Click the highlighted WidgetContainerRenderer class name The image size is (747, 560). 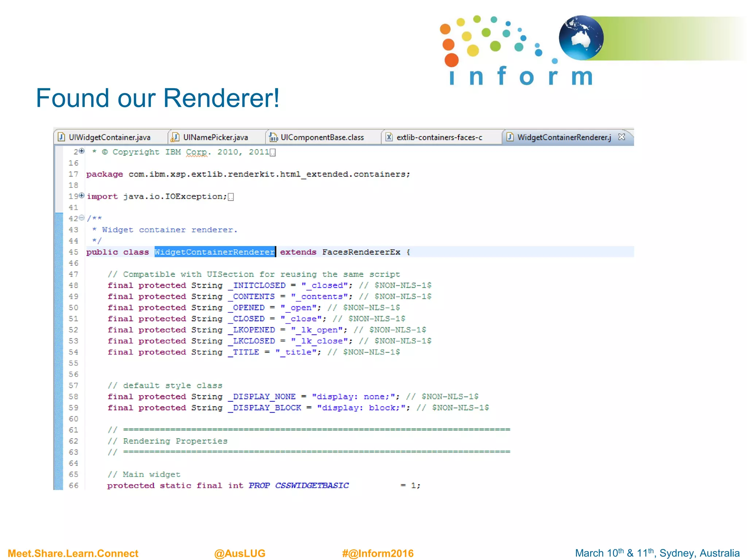(214, 252)
